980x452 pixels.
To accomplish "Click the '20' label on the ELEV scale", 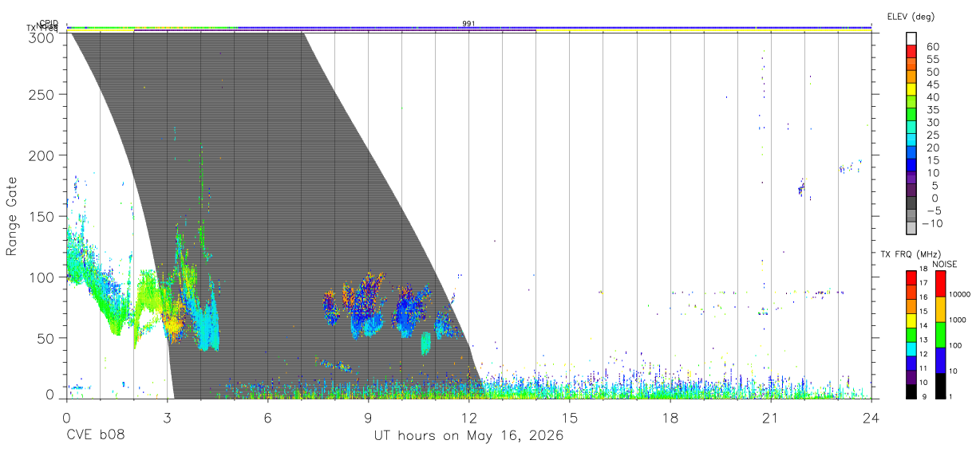I will pyautogui.click(x=931, y=147).
